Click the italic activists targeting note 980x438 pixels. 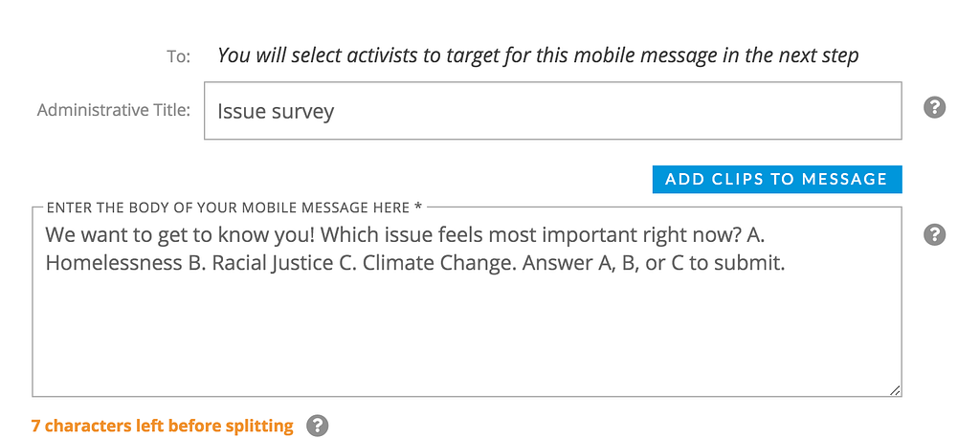click(538, 55)
